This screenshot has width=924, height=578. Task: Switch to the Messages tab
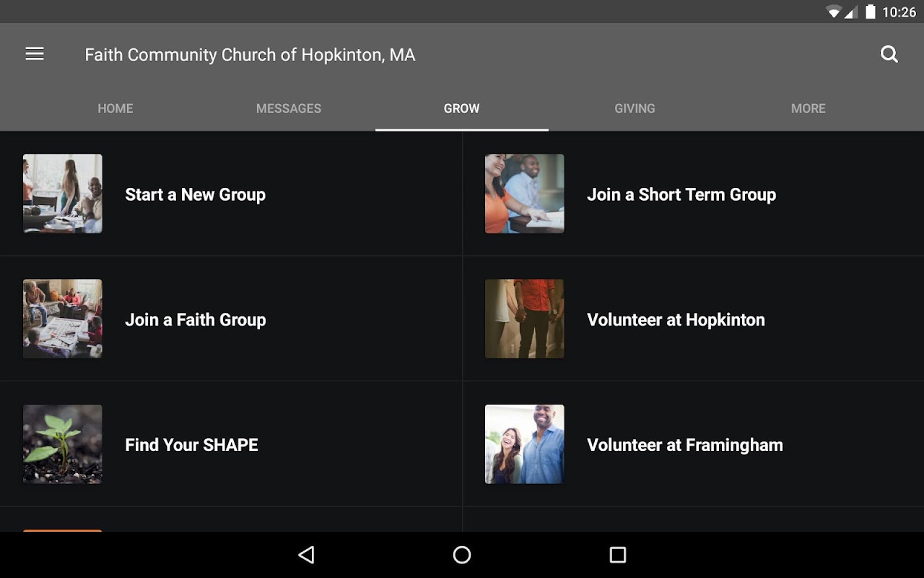(289, 108)
